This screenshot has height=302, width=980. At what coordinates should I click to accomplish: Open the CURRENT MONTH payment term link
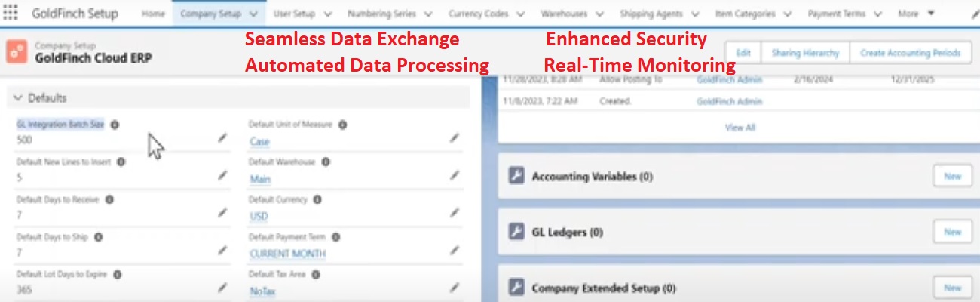point(288,254)
